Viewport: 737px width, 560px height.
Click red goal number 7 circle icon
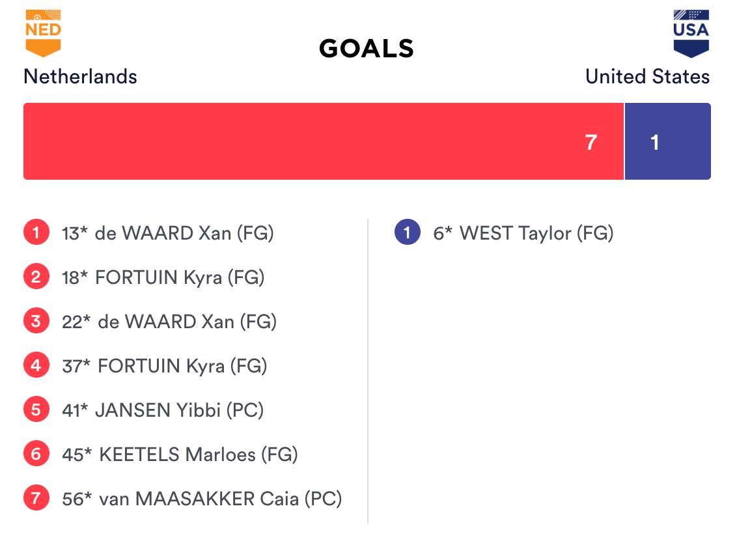[x=36, y=498]
